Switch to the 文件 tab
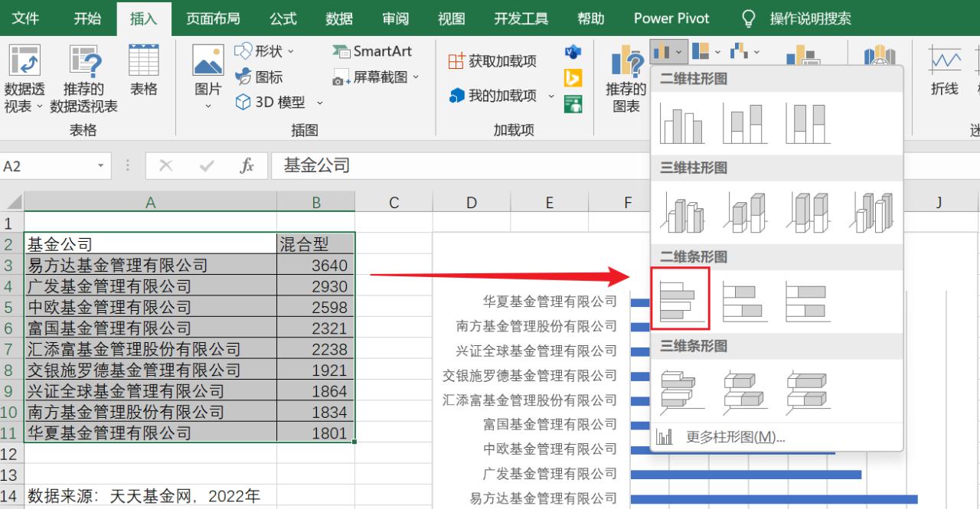980x509 pixels. (26, 18)
